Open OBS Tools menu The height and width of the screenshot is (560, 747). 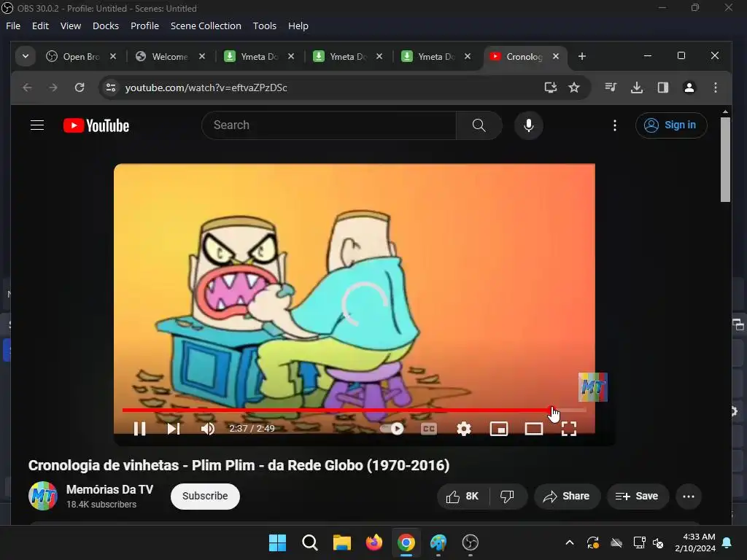(264, 26)
